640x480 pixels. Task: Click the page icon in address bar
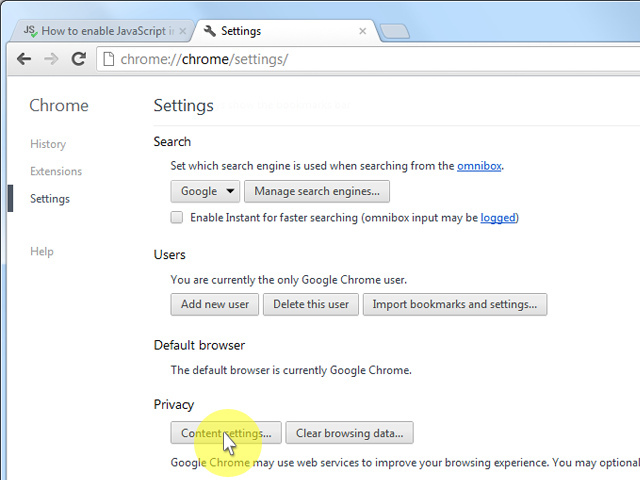point(109,59)
